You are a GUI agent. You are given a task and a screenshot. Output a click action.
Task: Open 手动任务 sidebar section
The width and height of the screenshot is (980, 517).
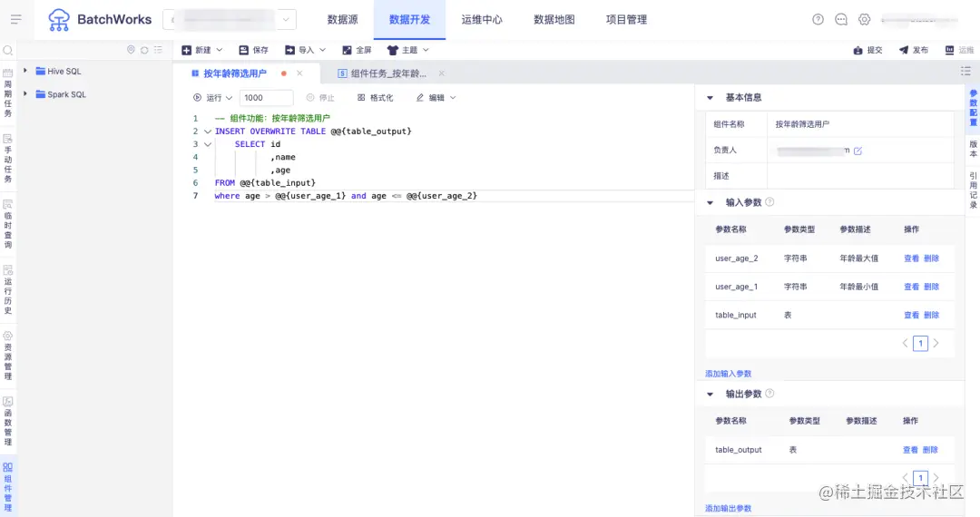[x=8, y=159]
